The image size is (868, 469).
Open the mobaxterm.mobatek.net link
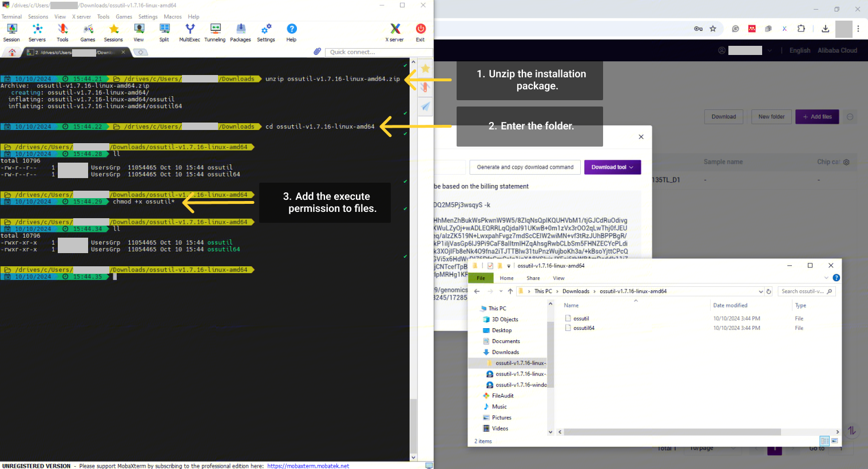click(308, 466)
